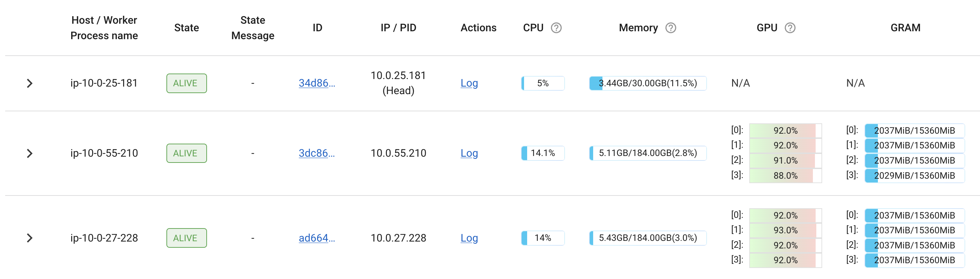Click the 2029MiB/15360MiB GRAM bar
This screenshot has height=279, width=980.
point(915,176)
